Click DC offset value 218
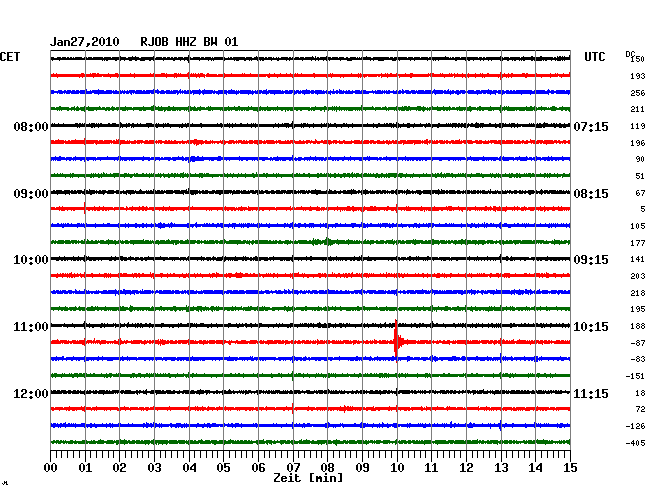This screenshot has height=494, width=650. [638, 293]
